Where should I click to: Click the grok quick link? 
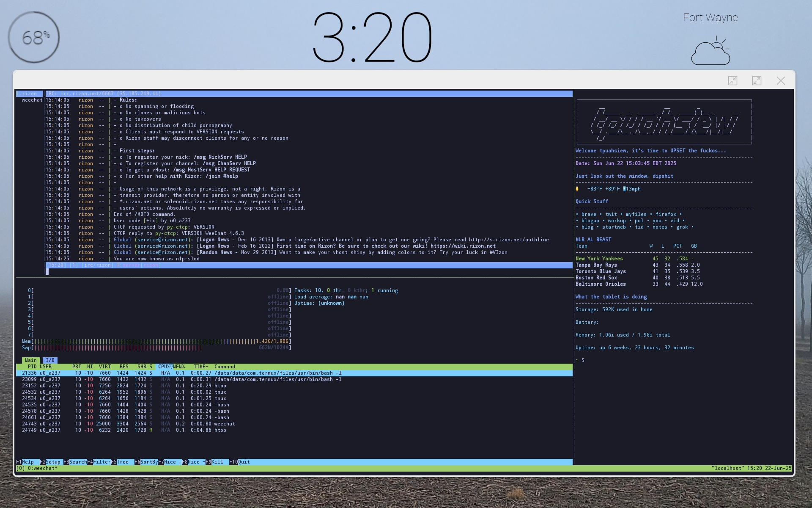[x=682, y=227]
